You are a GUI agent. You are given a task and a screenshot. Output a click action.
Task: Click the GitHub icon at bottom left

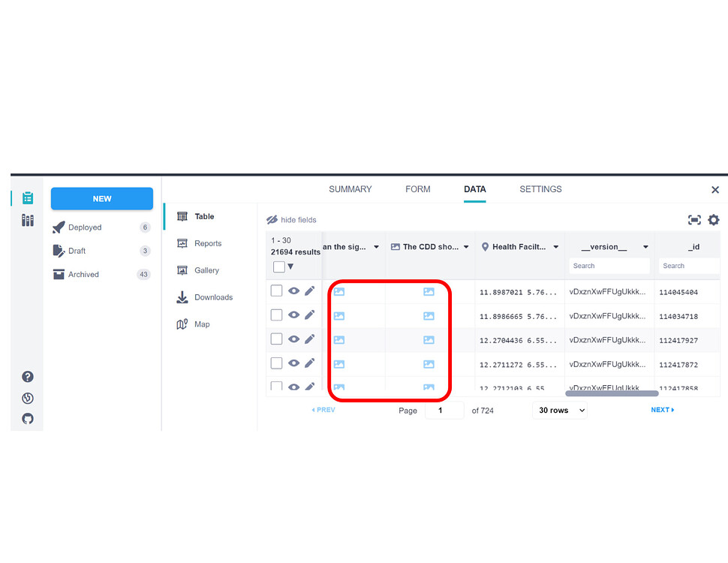(28, 419)
